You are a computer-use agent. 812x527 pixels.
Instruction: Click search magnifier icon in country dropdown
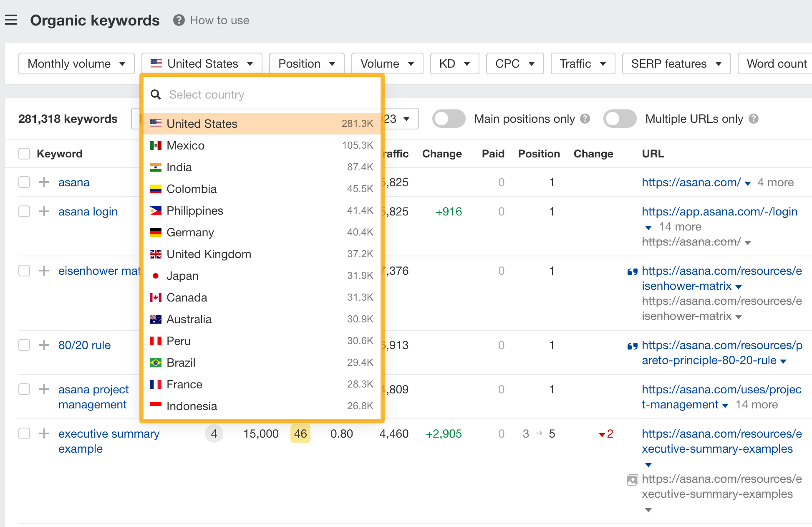[156, 95]
